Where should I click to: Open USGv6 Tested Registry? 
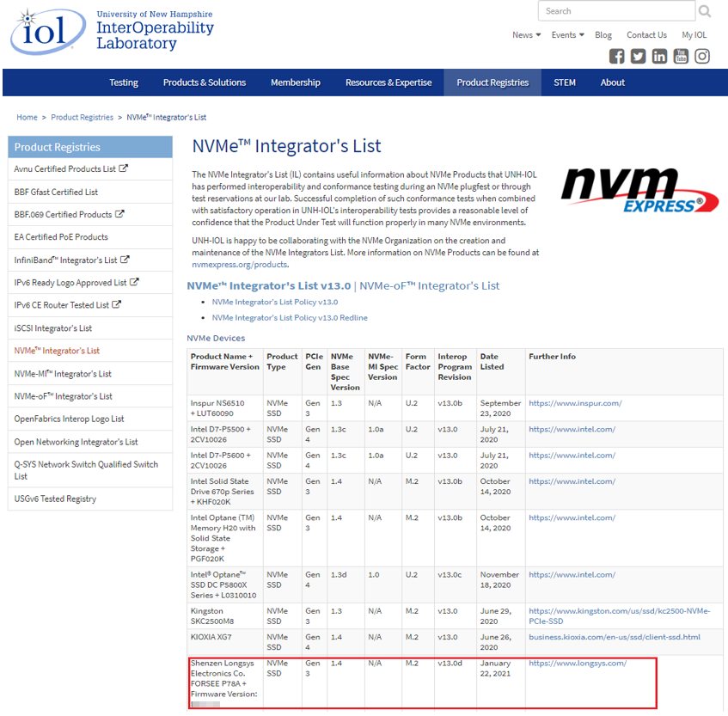click(x=90, y=499)
